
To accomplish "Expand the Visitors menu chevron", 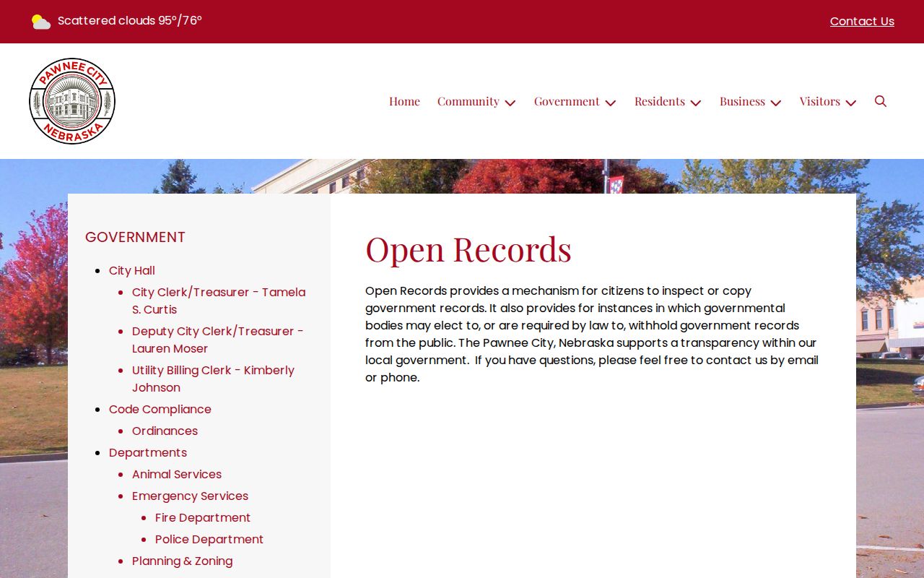I will 851,103.
